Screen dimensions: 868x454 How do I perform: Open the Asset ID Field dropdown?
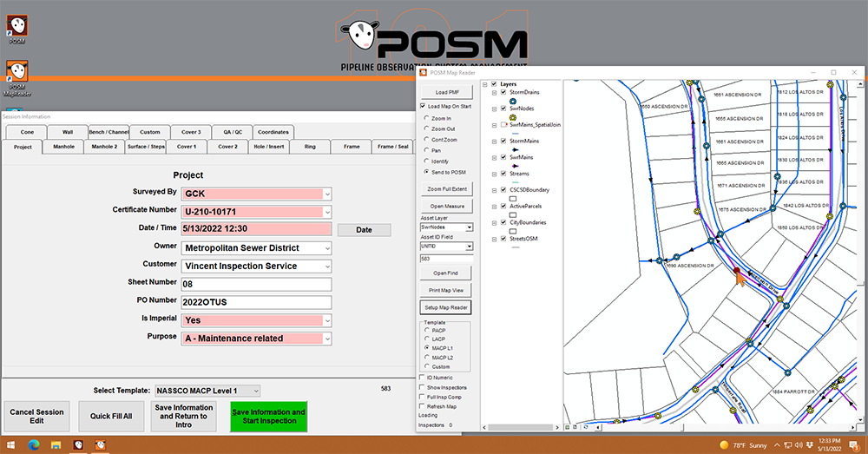pos(470,246)
